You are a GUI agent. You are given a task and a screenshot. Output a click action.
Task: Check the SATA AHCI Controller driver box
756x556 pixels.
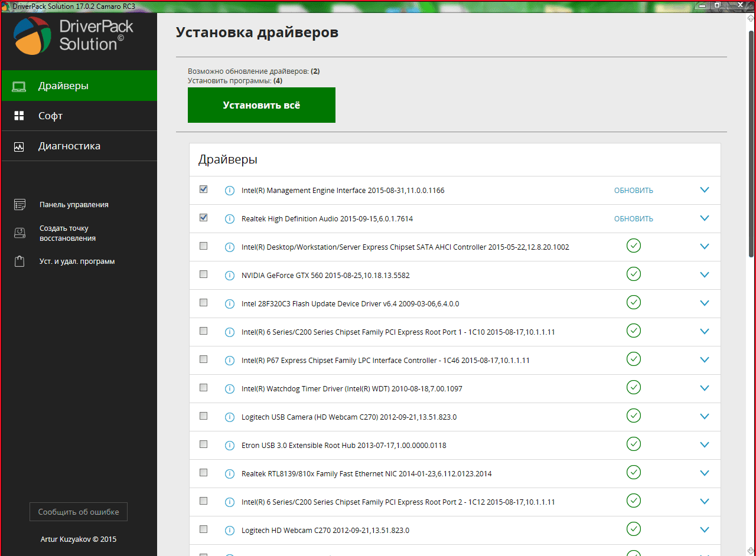coord(204,246)
